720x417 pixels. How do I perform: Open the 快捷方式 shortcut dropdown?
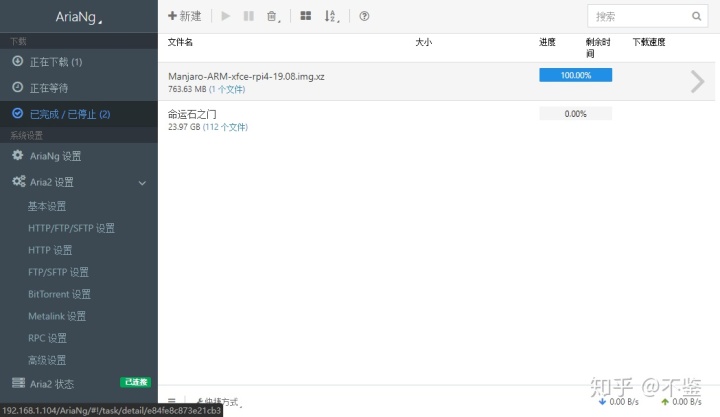[219, 402]
